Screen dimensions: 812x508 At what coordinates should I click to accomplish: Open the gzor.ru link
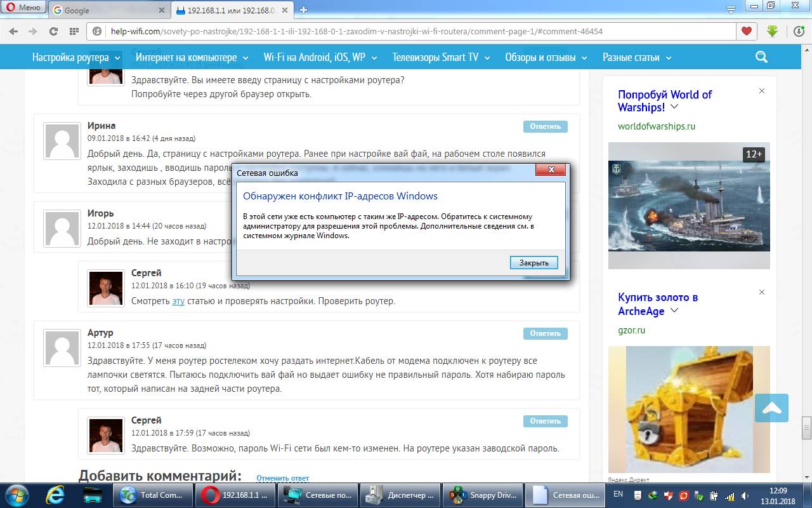click(x=631, y=330)
